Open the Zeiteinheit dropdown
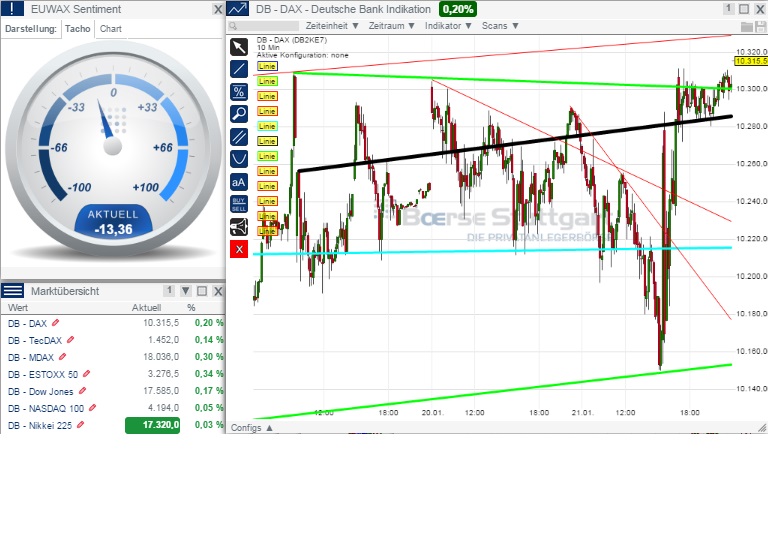The image size is (768, 538). [x=332, y=26]
